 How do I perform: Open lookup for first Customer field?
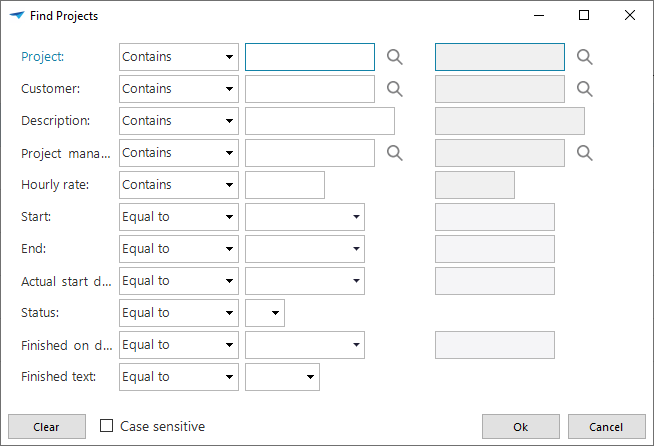(x=395, y=89)
